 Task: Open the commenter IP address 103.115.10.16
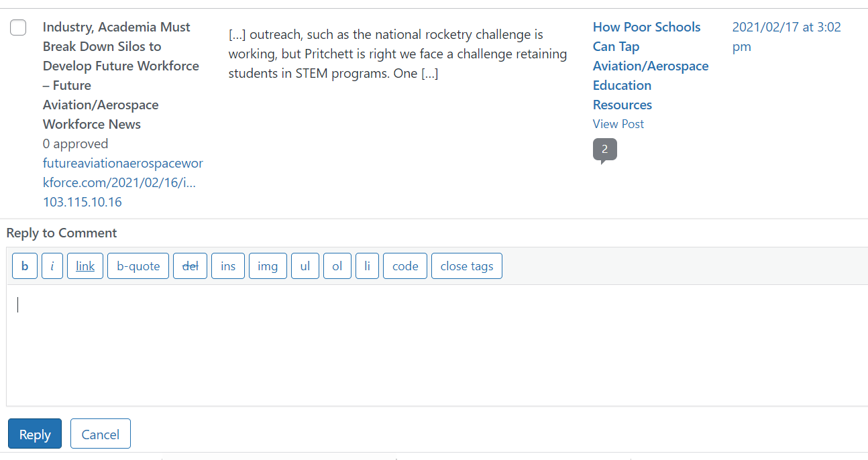click(83, 202)
